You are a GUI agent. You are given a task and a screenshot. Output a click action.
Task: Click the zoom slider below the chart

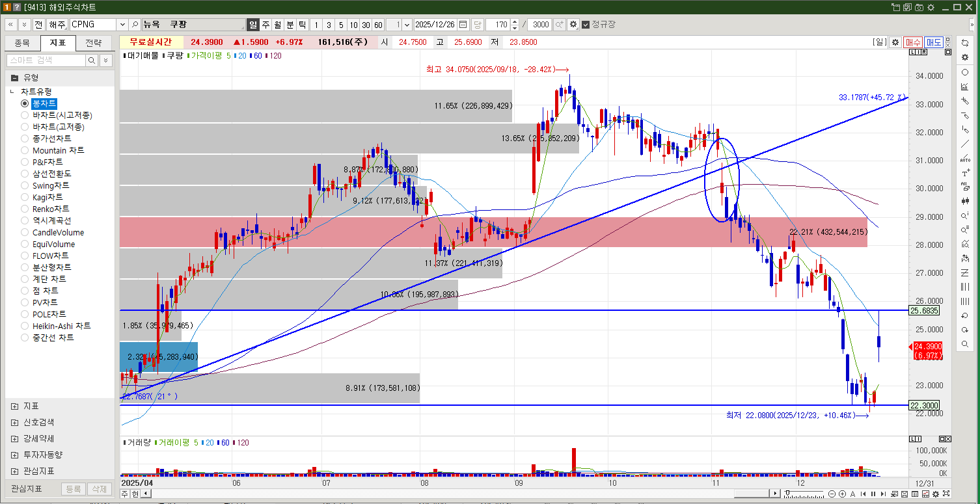click(x=804, y=494)
